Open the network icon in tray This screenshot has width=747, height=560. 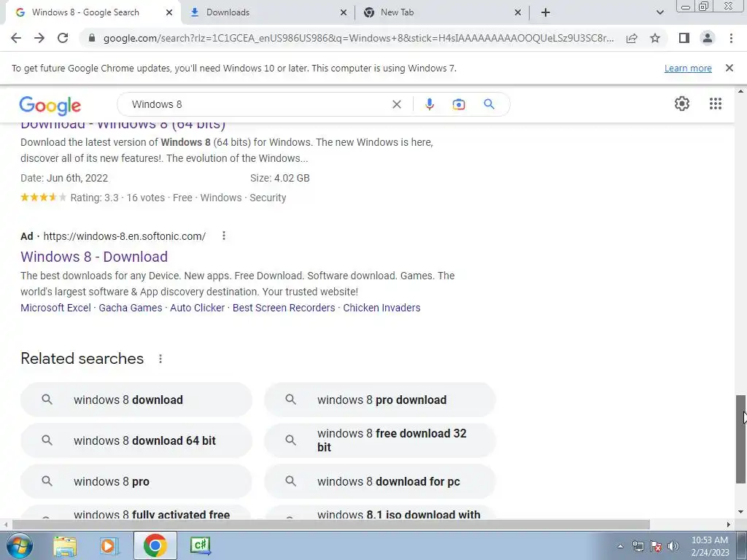click(x=638, y=546)
